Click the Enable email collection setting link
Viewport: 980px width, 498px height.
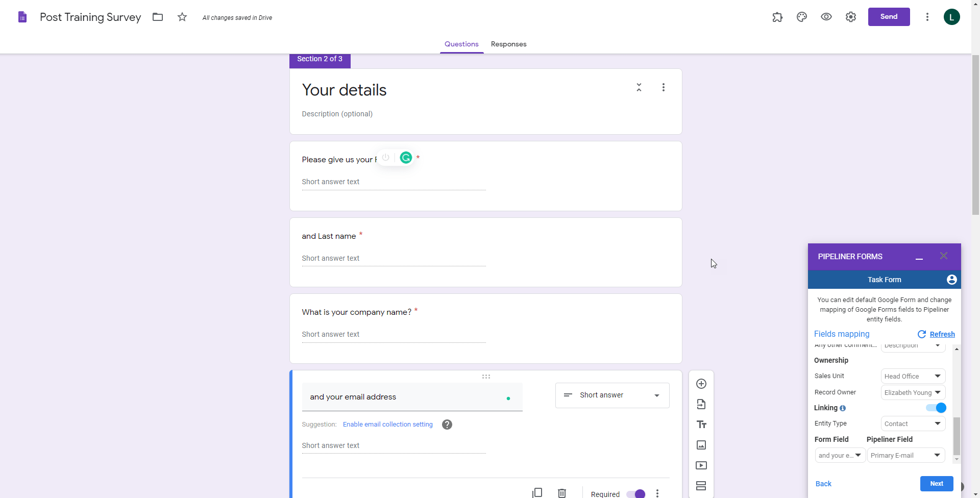[387, 424]
